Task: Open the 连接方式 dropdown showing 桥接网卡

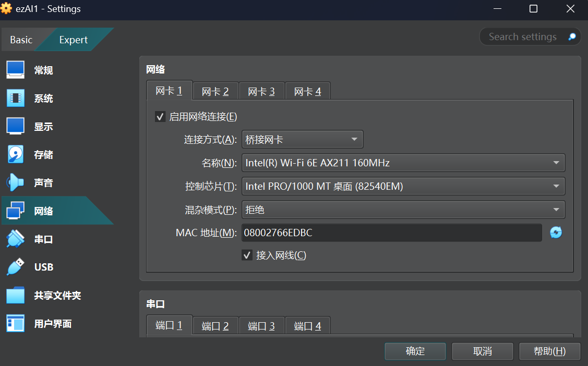Action: (302, 139)
